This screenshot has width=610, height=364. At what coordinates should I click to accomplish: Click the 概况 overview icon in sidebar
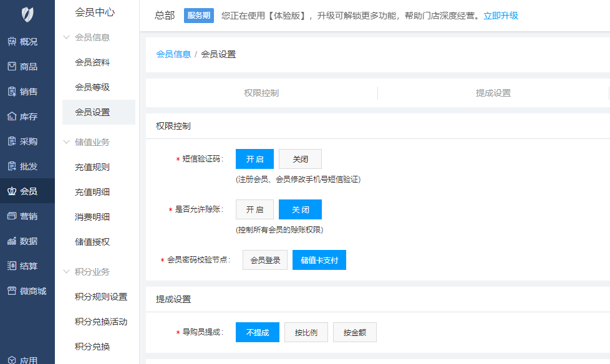pos(12,42)
